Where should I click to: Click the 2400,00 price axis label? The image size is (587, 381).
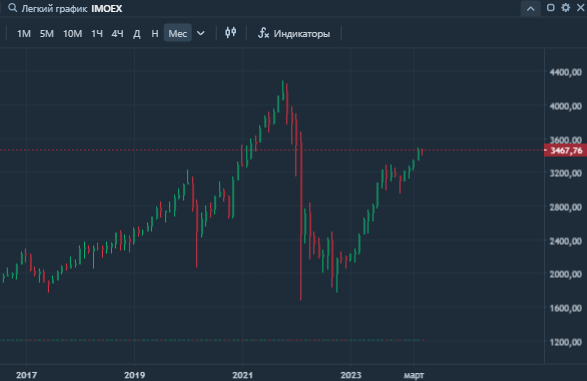pos(566,241)
